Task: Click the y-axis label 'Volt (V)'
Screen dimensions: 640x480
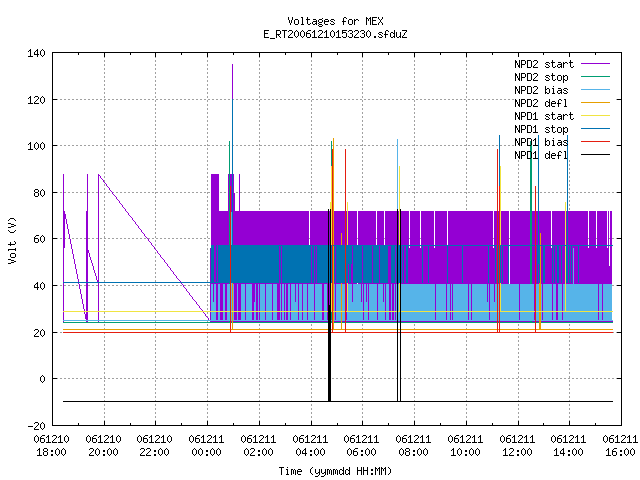Action: (x=12, y=240)
